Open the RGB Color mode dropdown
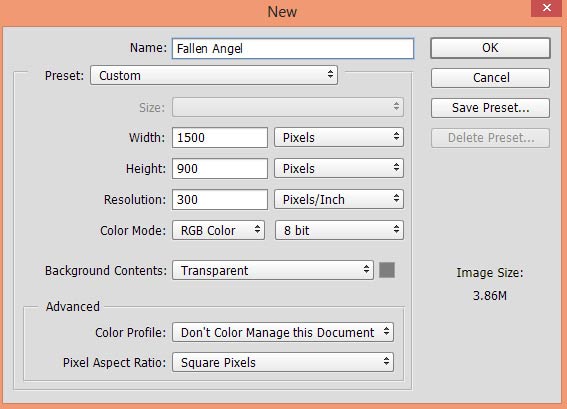 (x=218, y=230)
